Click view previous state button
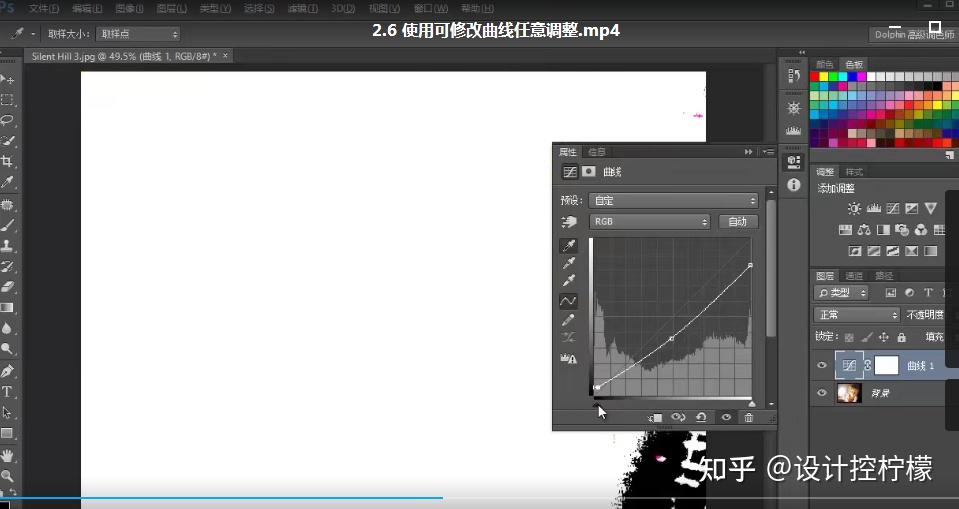This screenshot has width=959, height=509. (x=678, y=417)
